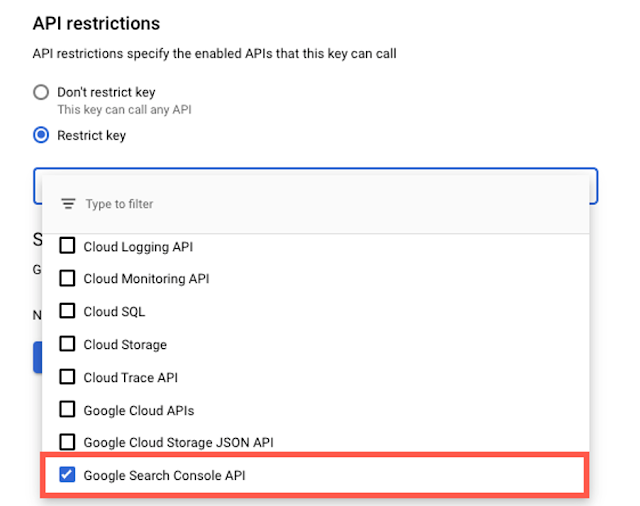This screenshot has height=506, width=640.
Task: Uncheck the Google Search Console API checkbox
Action: coord(68,476)
